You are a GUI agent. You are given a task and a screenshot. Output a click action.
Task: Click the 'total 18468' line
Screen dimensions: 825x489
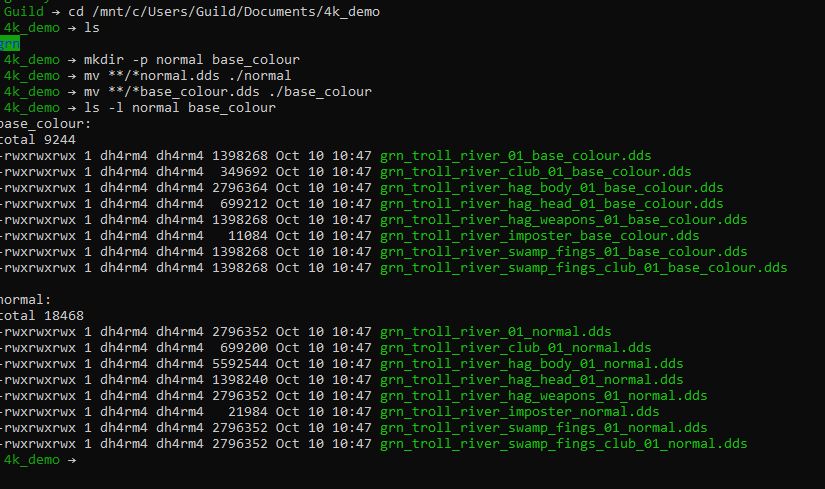(x=42, y=316)
